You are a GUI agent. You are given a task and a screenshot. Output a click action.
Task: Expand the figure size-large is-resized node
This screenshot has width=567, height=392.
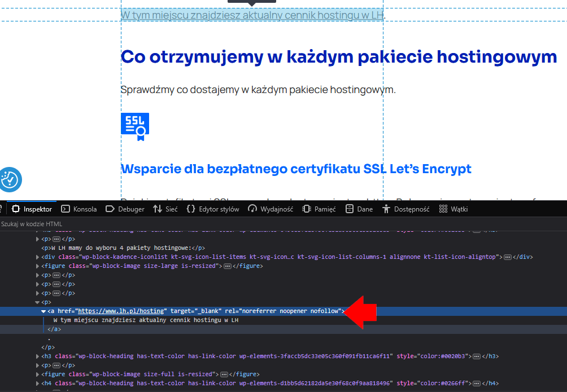(37, 266)
